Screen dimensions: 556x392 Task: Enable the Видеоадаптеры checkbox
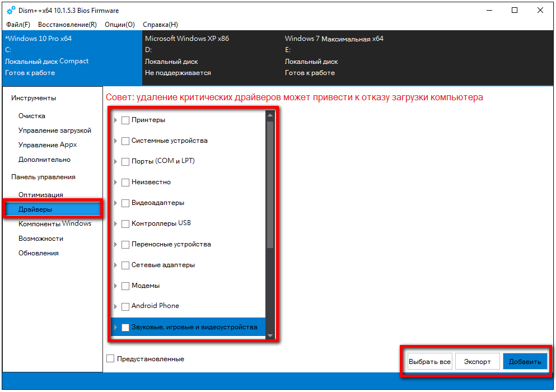125,203
